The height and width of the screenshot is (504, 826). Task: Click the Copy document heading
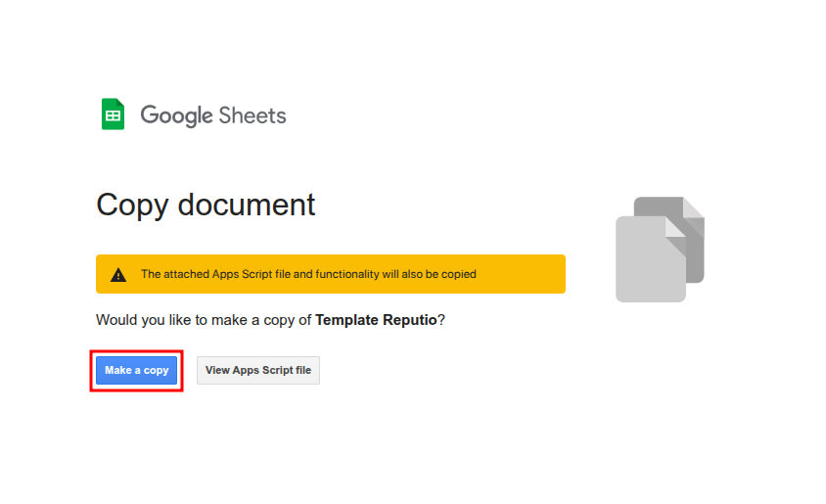pyautogui.click(x=206, y=205)
